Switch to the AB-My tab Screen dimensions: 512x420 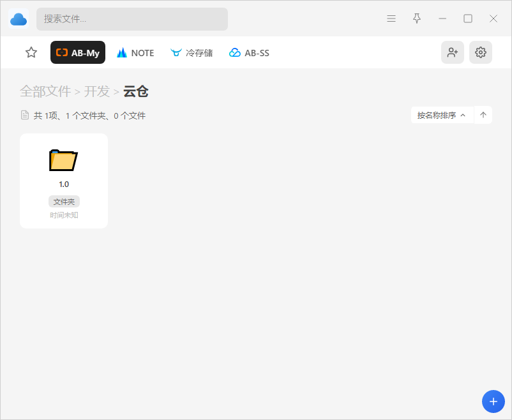click(x=78, y=52)
